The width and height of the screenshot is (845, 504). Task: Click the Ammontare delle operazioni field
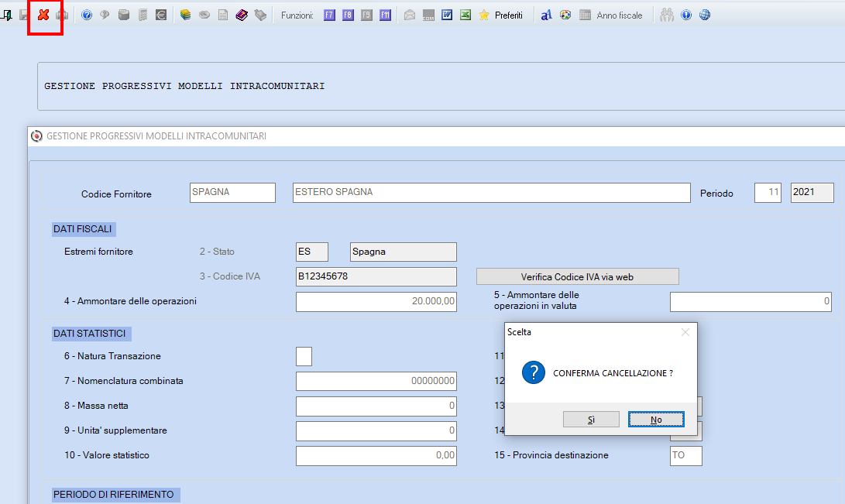[376, 301]
